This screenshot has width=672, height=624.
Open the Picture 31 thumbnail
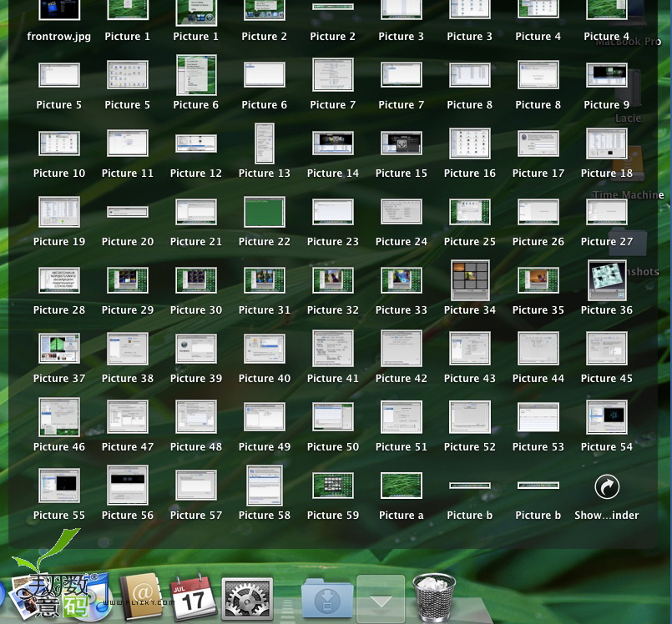pos(265,280)
